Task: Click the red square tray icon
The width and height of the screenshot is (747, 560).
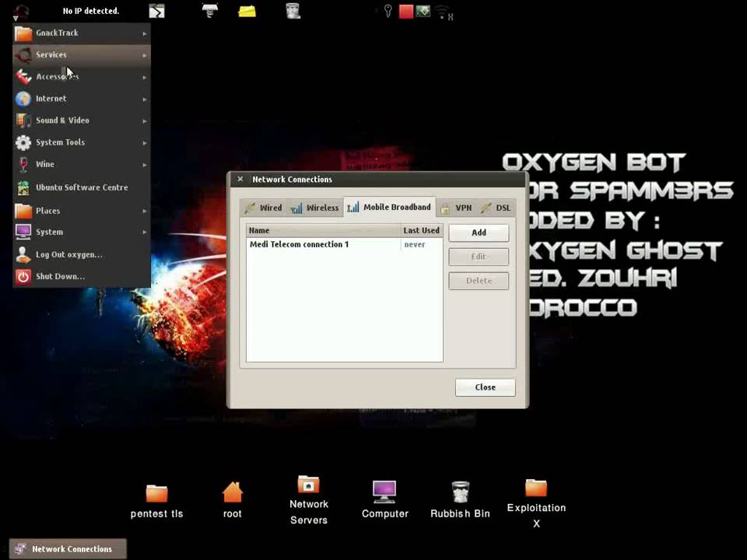Action: 406,12
